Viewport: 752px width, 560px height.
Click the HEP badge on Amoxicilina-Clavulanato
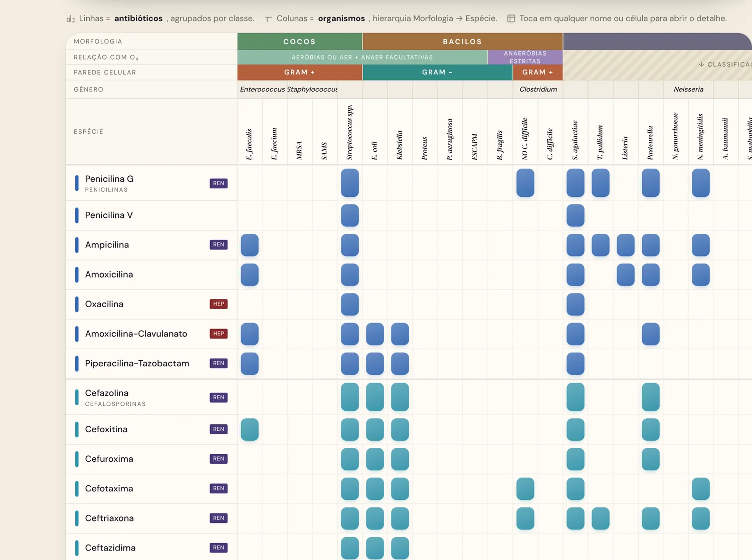(219, 334)
